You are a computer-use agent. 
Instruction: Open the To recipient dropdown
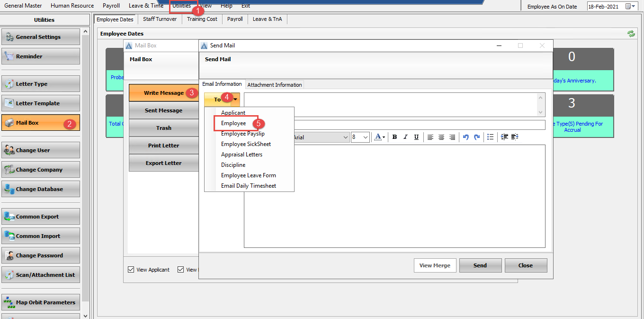[233, 99]
